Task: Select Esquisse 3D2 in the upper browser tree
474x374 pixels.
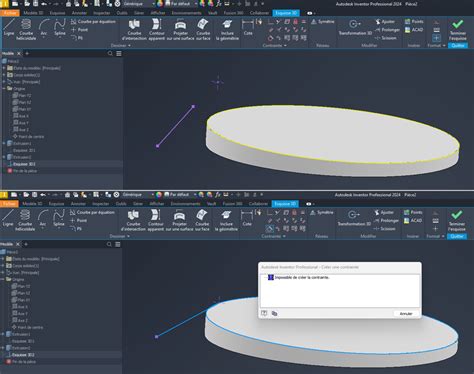Action: (x=24, y=164)
